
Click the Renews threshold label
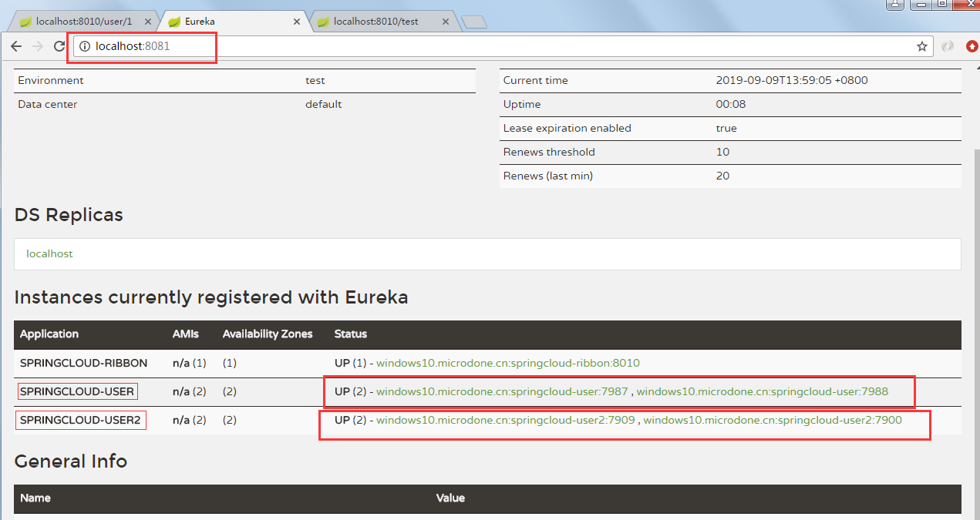pyautogui.click(x=549, y=152)
